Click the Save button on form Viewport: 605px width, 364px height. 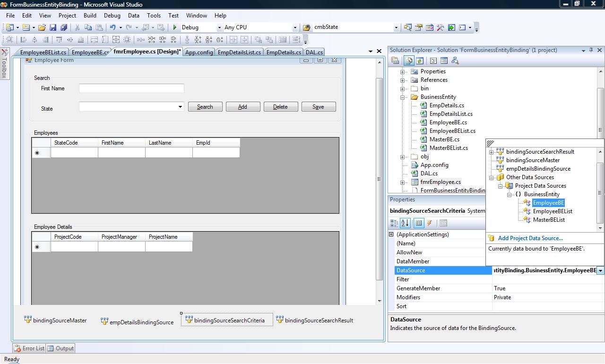tap(319, 107)
